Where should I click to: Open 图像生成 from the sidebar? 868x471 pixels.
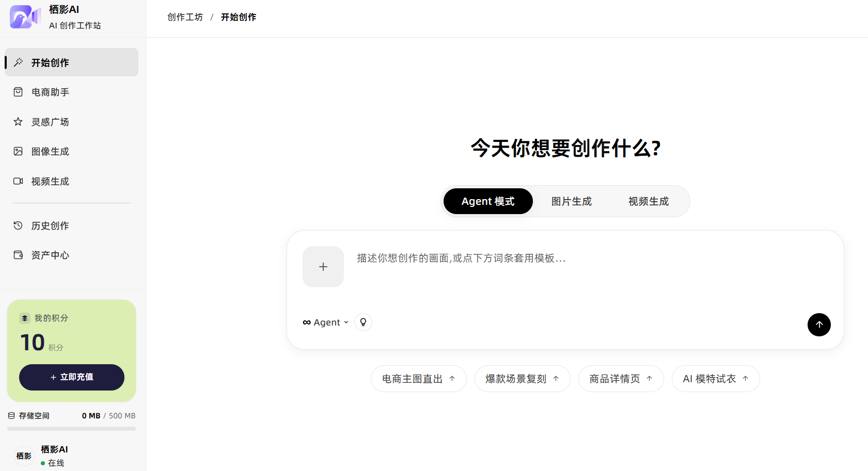[x=72, y=152]
